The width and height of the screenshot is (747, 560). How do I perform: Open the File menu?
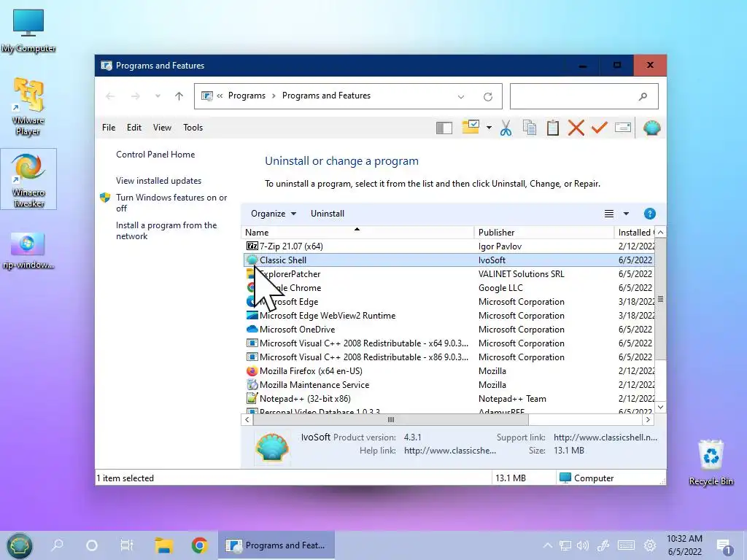[109, 128]
